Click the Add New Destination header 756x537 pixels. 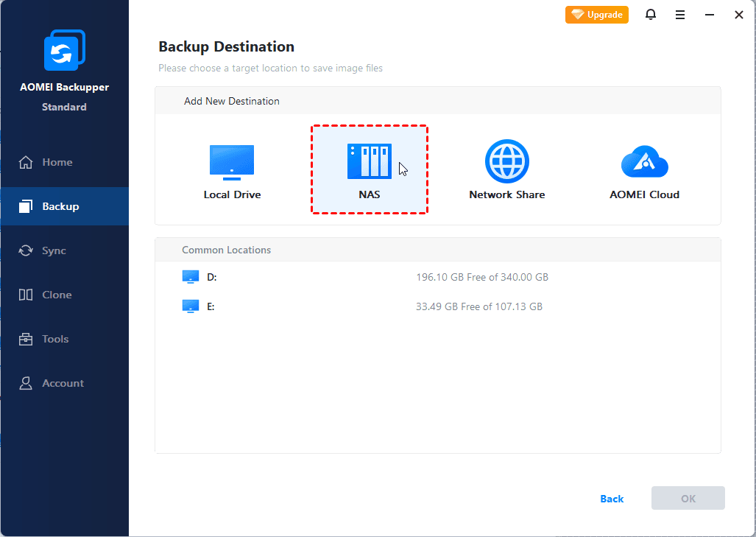coord(232,101)
